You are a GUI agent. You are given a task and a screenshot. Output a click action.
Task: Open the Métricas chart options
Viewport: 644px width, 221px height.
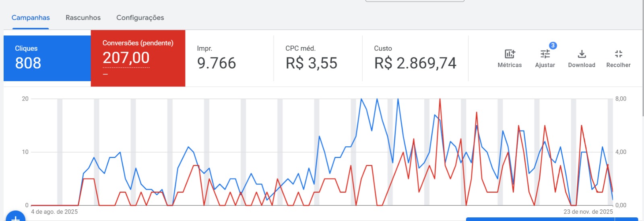pos(510,58)
